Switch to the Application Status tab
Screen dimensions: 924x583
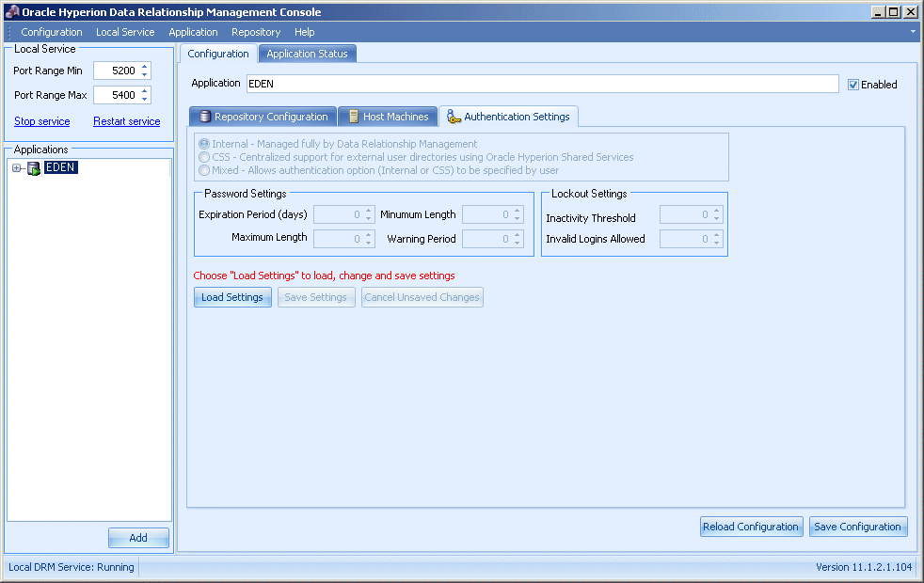307,54
